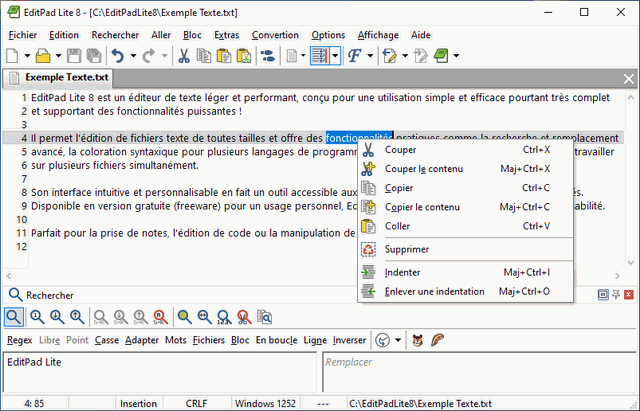The image size is (640, 411).
Task: Expand the Undo history dropdown arrow
Action: click(133, 56)
